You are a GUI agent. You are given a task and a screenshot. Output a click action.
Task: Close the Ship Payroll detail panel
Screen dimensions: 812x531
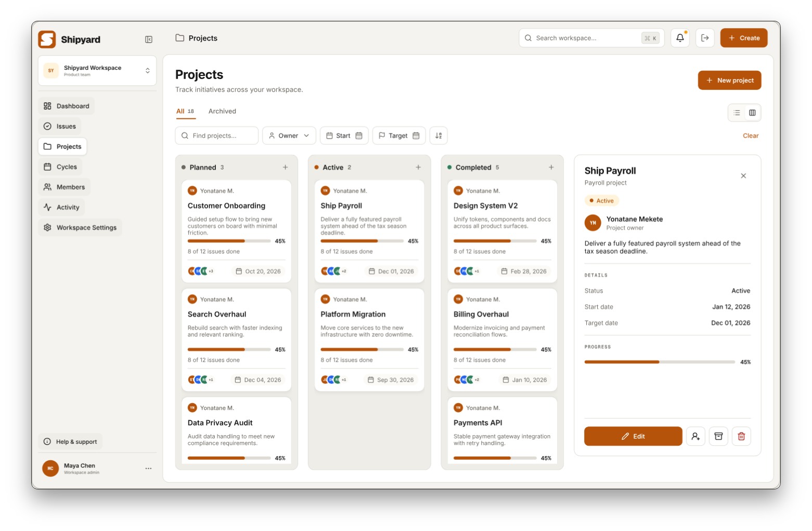[743, 176]
